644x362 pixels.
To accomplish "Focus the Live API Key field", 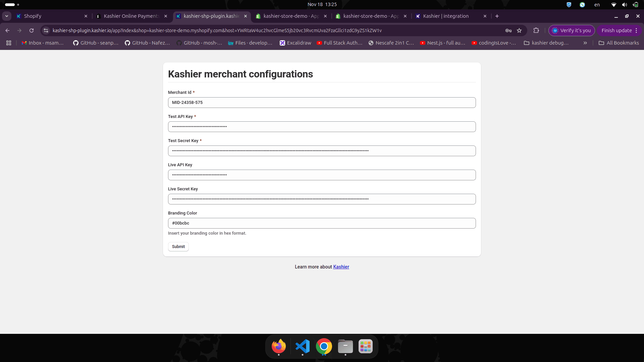I will coord(322,175).
